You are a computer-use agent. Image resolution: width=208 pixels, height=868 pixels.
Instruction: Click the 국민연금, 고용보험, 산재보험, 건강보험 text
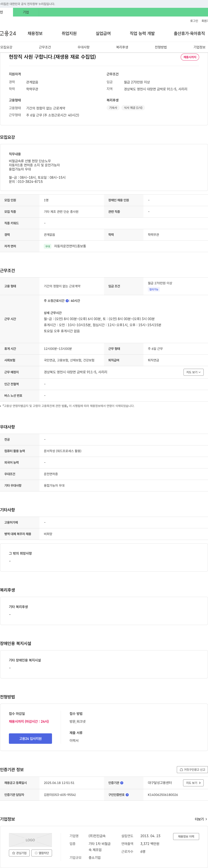pos(69,360)
